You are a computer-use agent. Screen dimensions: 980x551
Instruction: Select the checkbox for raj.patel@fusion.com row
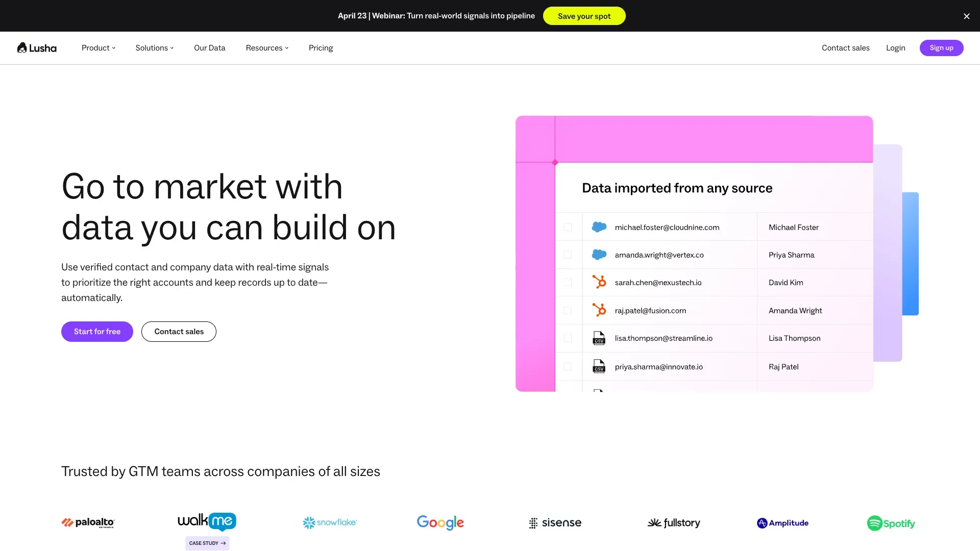tap(568, 310)
